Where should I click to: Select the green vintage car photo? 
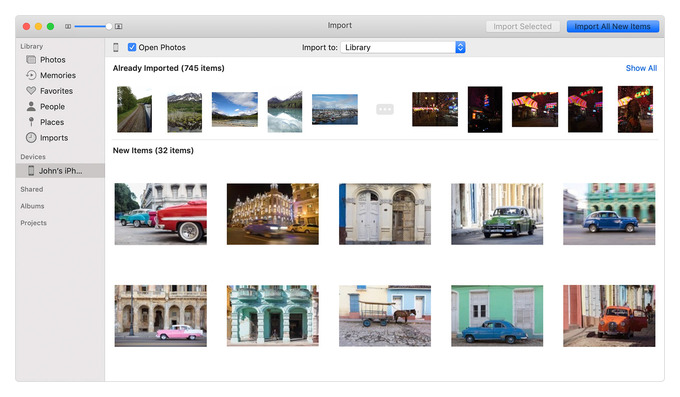pos(497,214)
